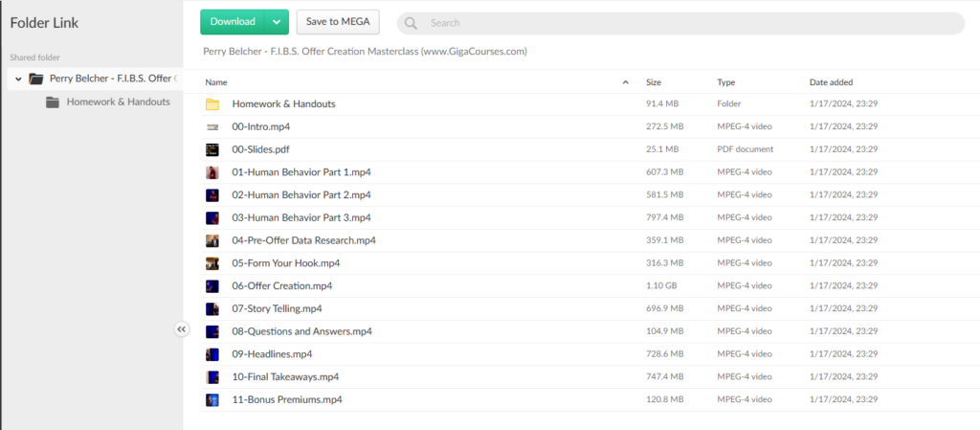Image resolution: width=980 pixels, height=430 pixels.
Task: Collapse the Perry Belcher folder tree
Action: pyautogui.click(x=19, y=79)
